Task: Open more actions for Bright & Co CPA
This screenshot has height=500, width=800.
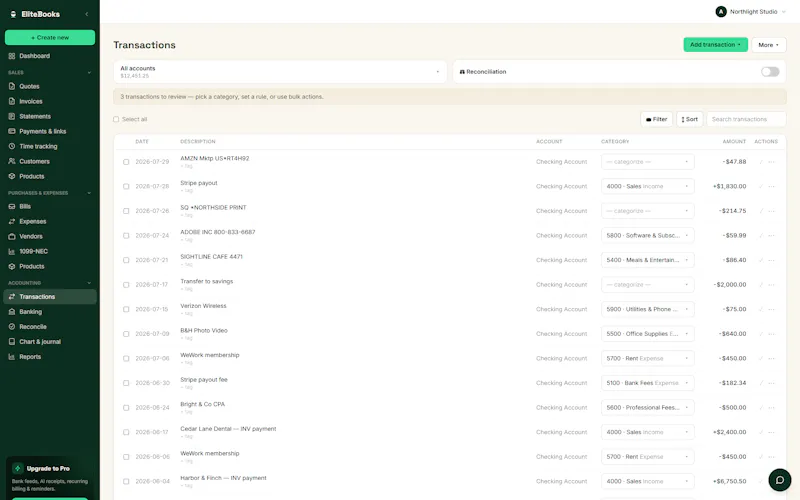Action: [x=771, y=408]
